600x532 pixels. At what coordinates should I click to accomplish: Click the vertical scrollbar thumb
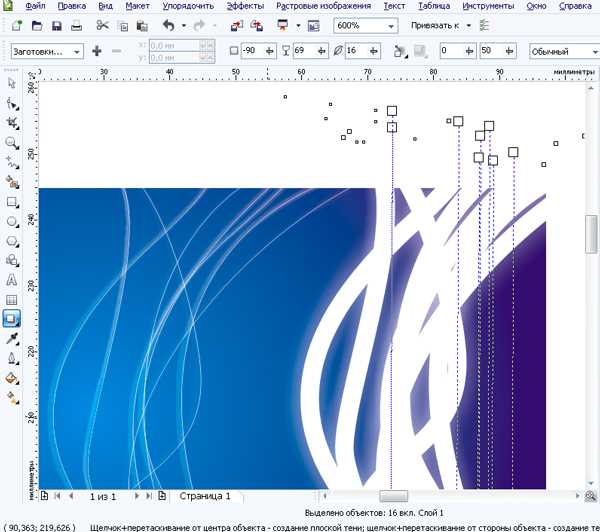[591, 234]
